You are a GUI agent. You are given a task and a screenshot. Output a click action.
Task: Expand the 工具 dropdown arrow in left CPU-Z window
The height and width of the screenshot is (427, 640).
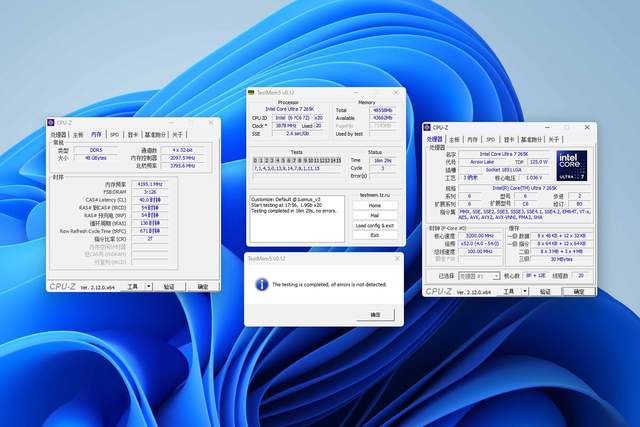pos(149,287)
